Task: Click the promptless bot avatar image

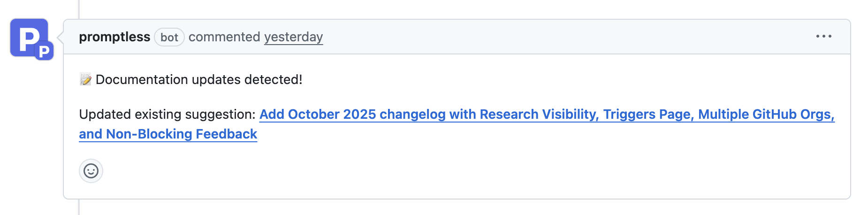Action: pos(28,37)
